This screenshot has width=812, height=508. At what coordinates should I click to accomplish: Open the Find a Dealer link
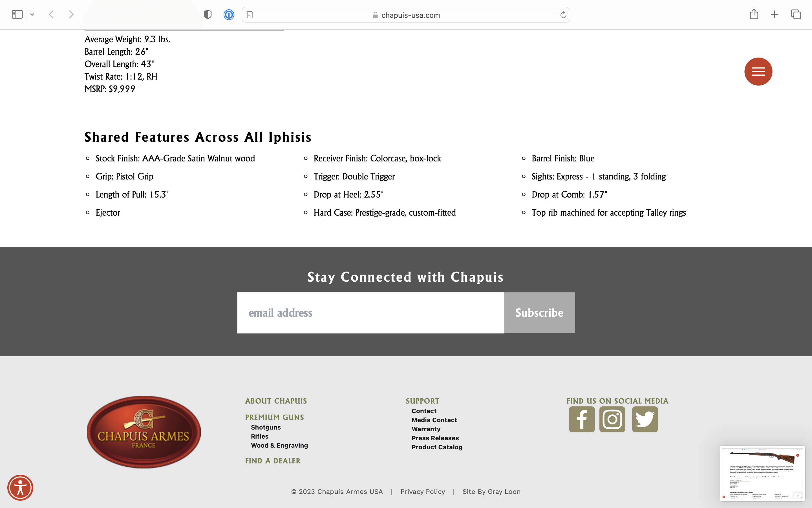[273, 461]
